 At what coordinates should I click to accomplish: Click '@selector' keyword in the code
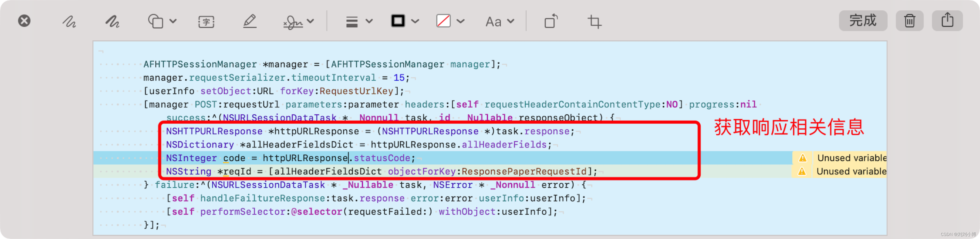click(x=317, y=212)
